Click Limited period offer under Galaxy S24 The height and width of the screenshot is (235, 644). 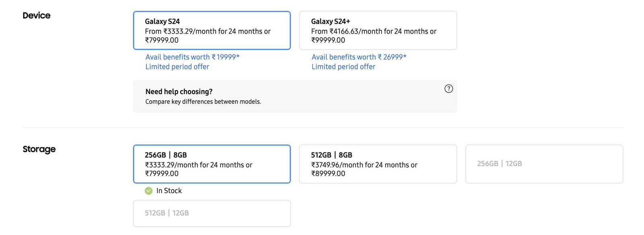(177, 67)
